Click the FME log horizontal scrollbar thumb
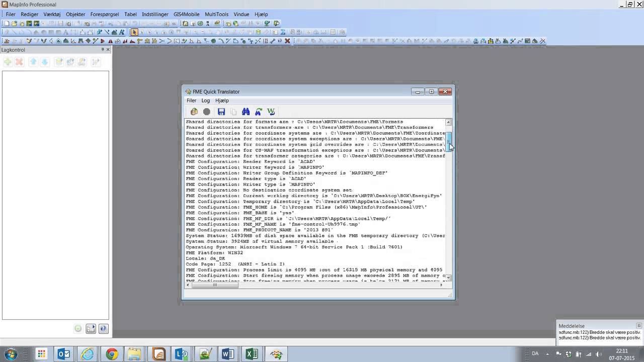The height and width of the screenshot is (362, 644). click(x=215, y=285)
